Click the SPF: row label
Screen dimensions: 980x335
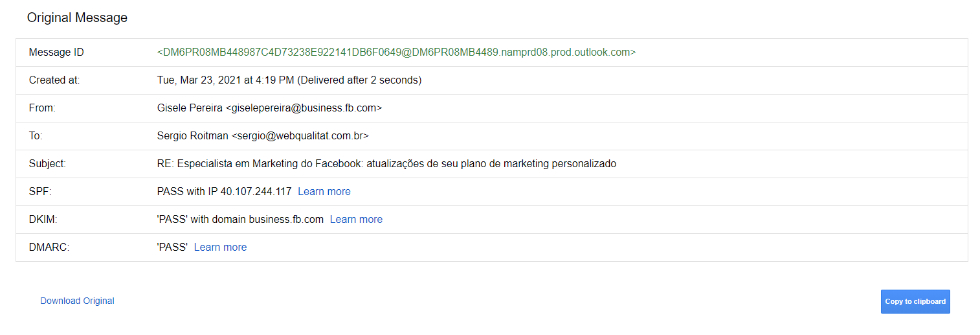pos(40,192)
